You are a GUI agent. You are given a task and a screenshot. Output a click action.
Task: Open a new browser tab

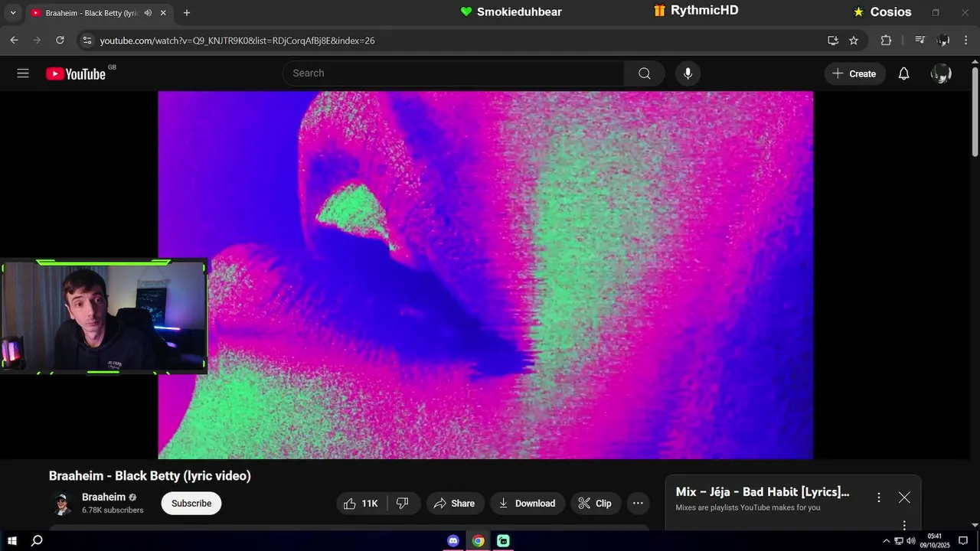click(187, 13)
